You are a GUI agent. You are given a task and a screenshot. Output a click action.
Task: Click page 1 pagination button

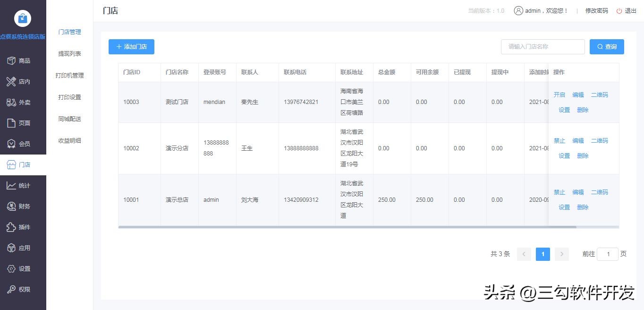pos(543,254)
